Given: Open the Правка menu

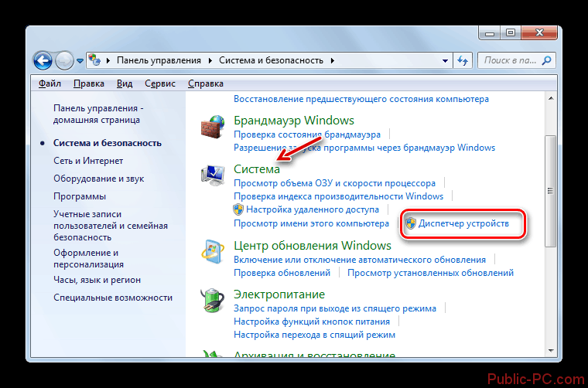Looking at the screenshot, I should [89, 83].
